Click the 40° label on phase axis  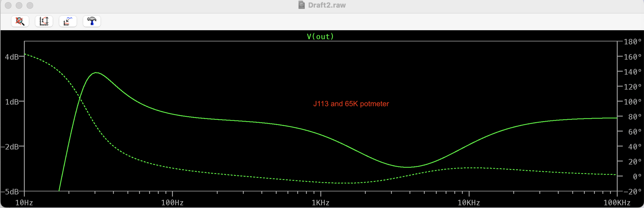[635, 147]
